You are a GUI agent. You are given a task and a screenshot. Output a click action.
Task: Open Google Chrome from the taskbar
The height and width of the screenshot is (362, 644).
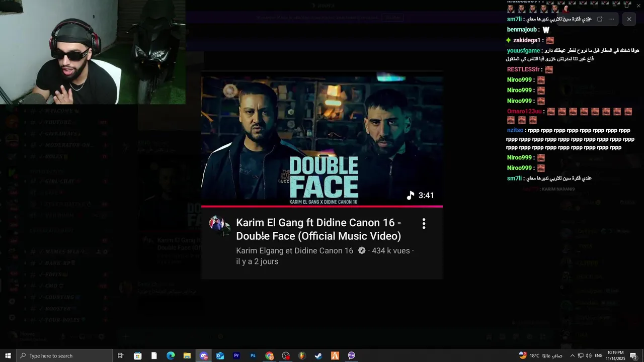point(270,355)
